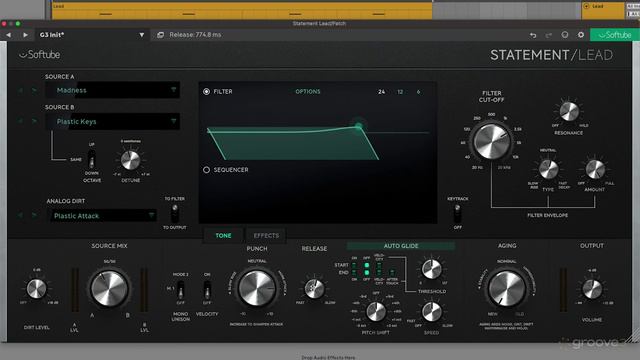Select previous Source B sound
The image size is (640, 360).
coord(20,121)
